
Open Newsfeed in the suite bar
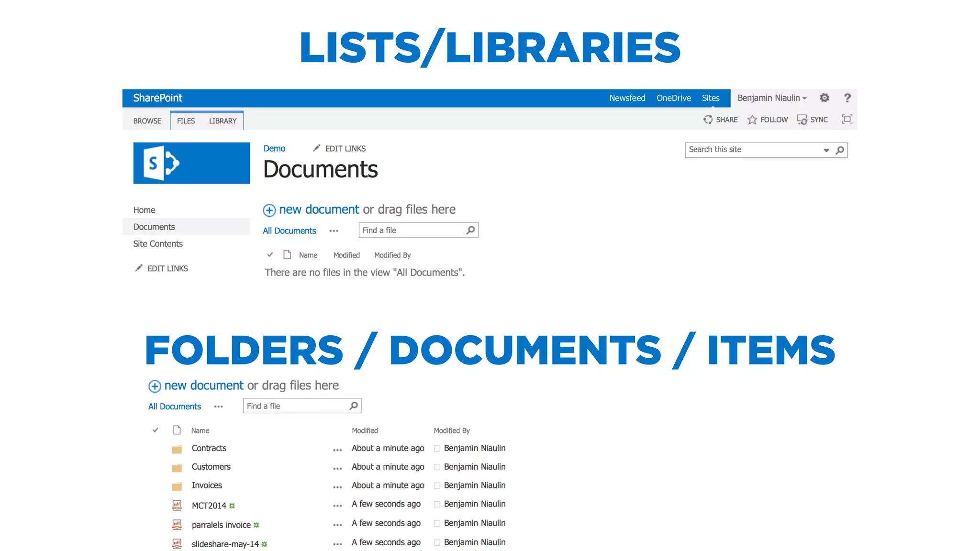[627, 98]
